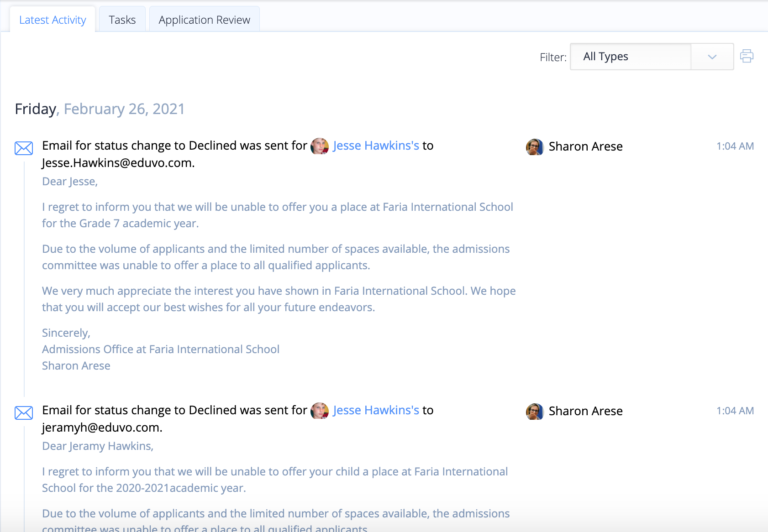
Task: Expand the filter using its chevron arrow
Action: [x=712, y=57]
